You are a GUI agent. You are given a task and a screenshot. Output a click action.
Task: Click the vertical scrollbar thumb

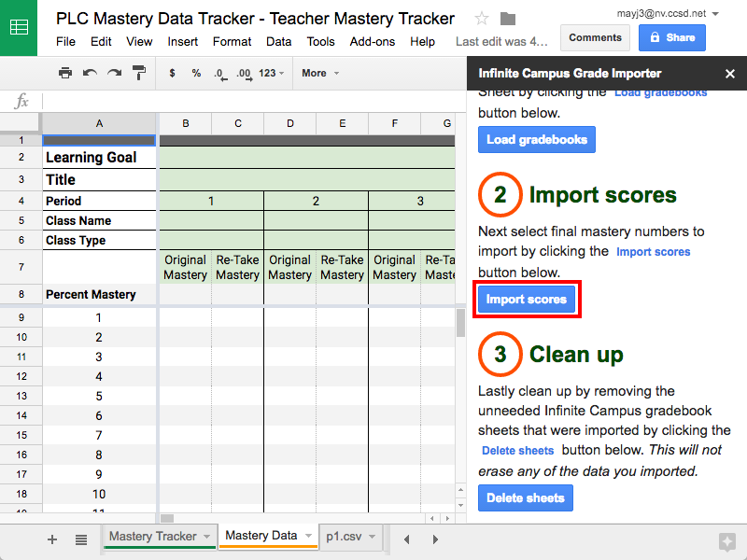[x=460, y=323]
